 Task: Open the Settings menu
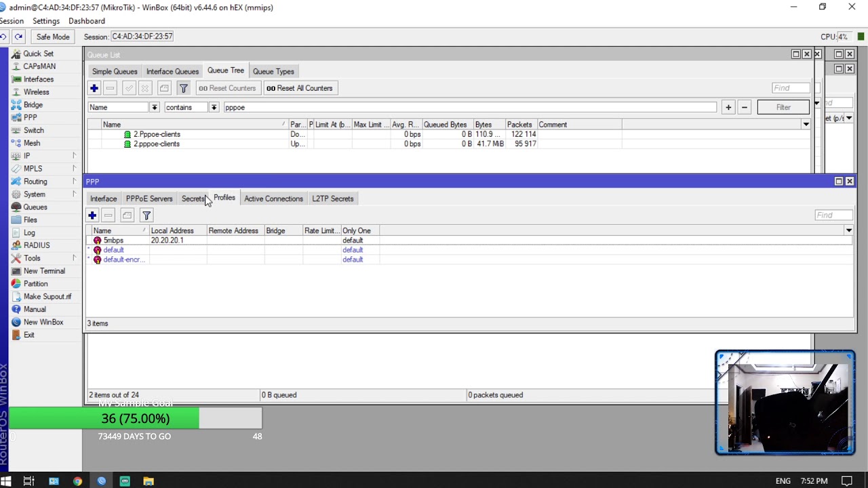[46, 21]
